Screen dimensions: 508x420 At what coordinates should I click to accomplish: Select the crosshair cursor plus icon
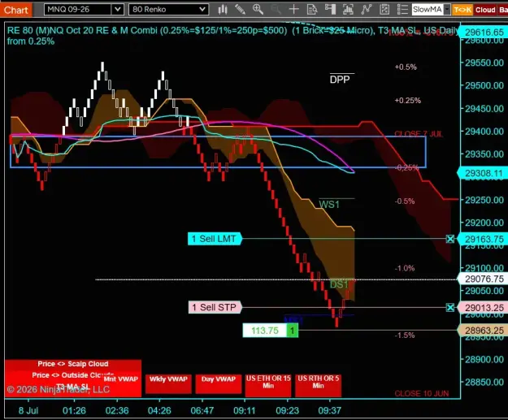[x=294, y=10]
